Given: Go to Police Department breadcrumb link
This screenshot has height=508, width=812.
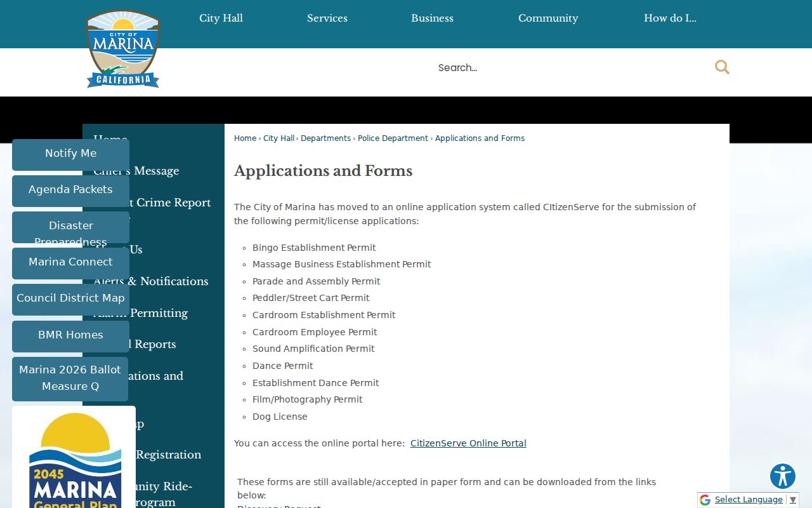Looking at the screenshot, I should 393,138.
